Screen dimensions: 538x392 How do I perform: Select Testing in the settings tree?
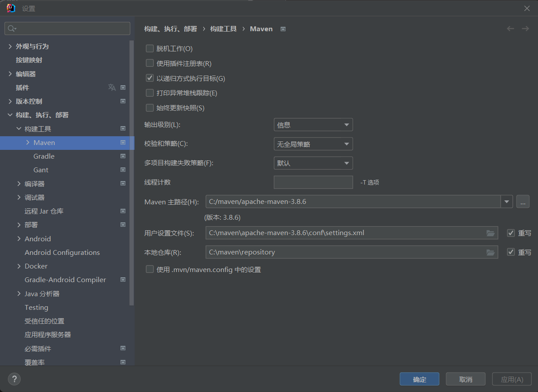point(37,307)
